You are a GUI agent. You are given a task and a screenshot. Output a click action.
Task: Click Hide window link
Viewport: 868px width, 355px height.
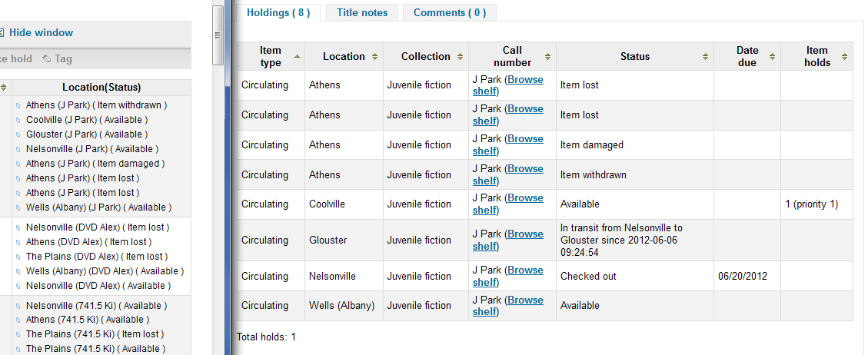(41, 33)
